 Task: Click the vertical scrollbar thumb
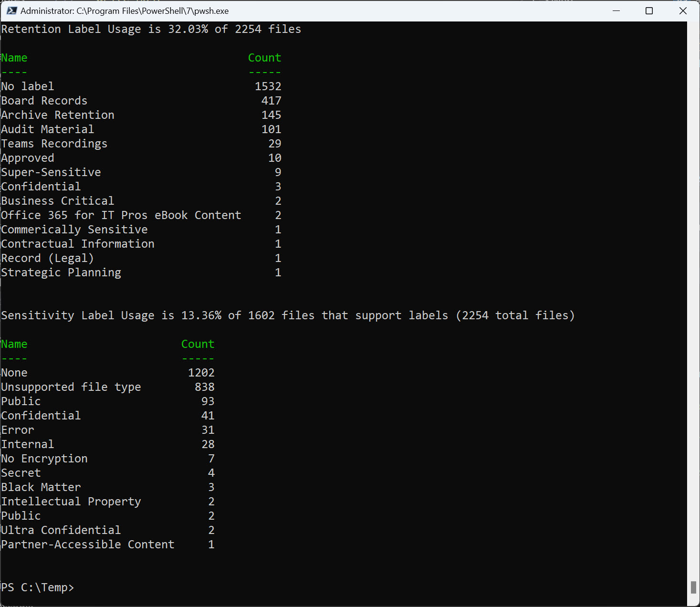pos(693,587)
